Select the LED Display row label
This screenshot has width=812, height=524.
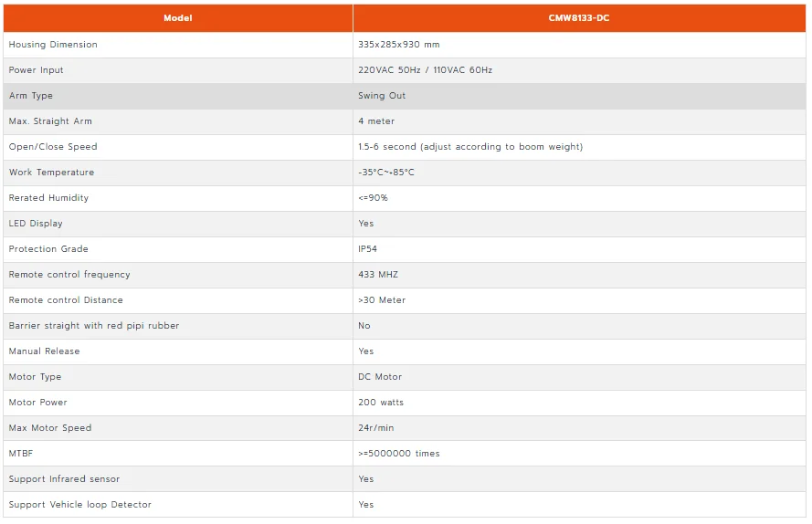[x=36, y=224]
